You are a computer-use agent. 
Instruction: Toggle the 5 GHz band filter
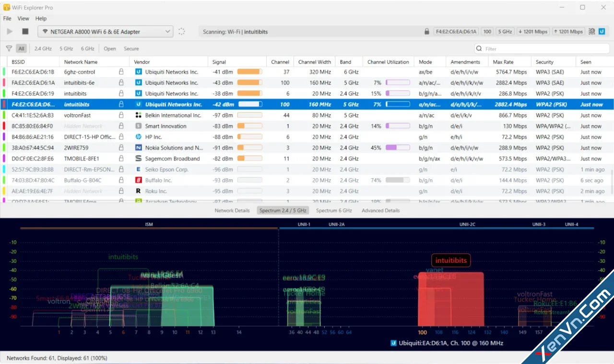pyautogui.click(x=66, y=48)
